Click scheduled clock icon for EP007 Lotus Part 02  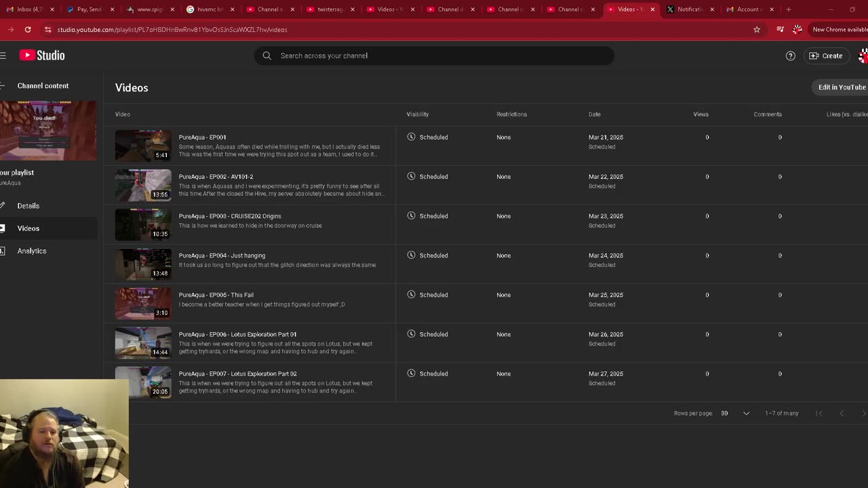coord(411,373)
